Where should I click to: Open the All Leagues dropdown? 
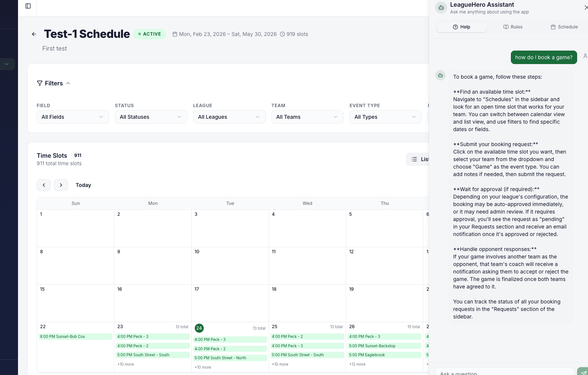229,117
